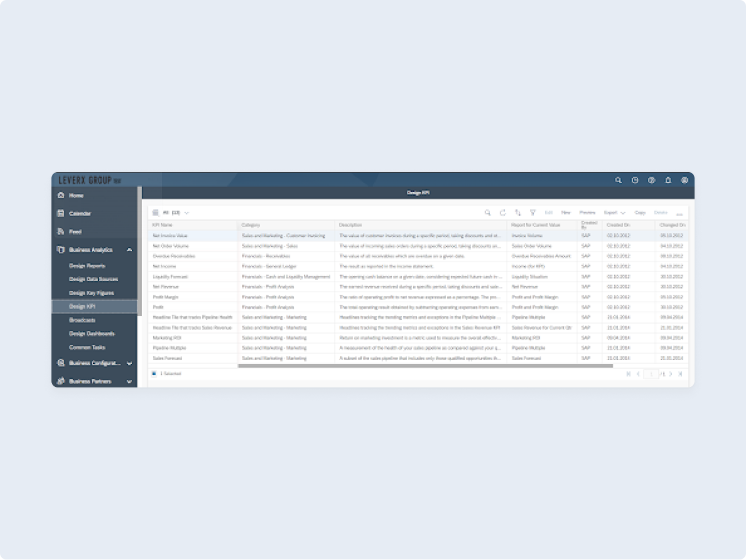Image resolution: width=746 pixels, height=560 pixels.
Task: Expand the Business Configuration section
Action: (x=129, y=363)
